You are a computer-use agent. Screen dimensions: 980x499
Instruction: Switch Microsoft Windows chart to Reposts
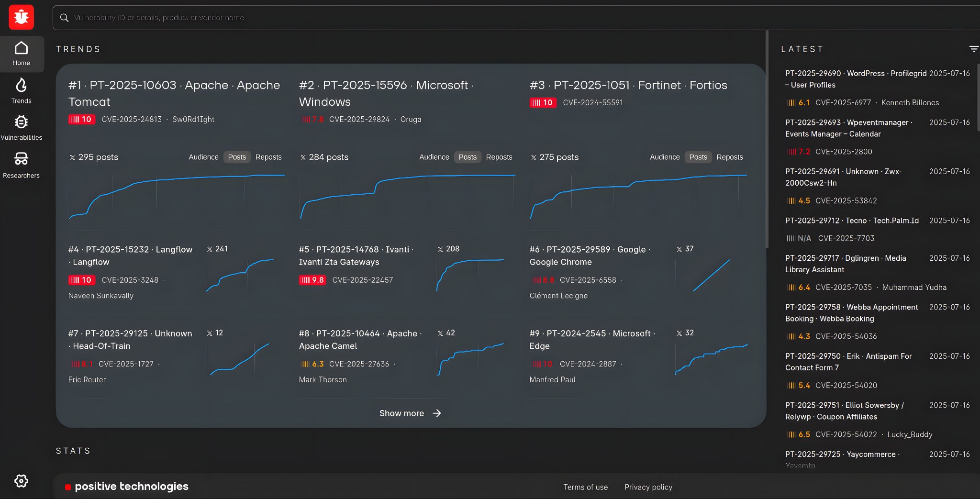click(x=499, y=157)
